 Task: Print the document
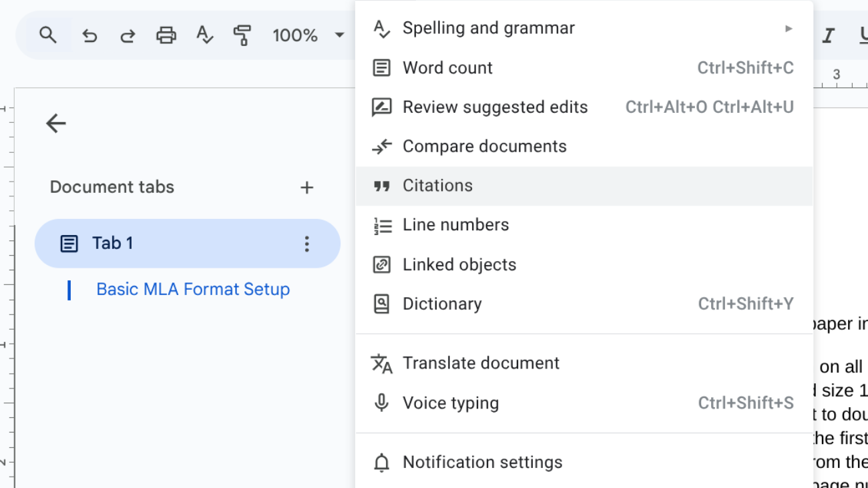[x=166, y=35]
